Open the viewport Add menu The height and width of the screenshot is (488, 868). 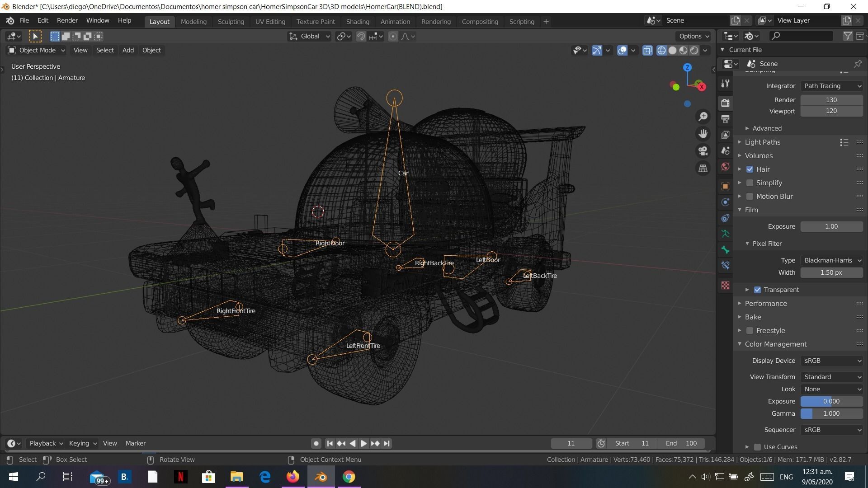click(x=128, y=50)
